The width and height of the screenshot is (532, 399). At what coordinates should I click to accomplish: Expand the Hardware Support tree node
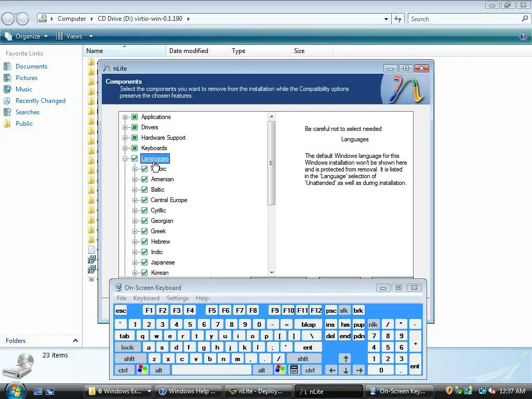(x=125, y=138)
